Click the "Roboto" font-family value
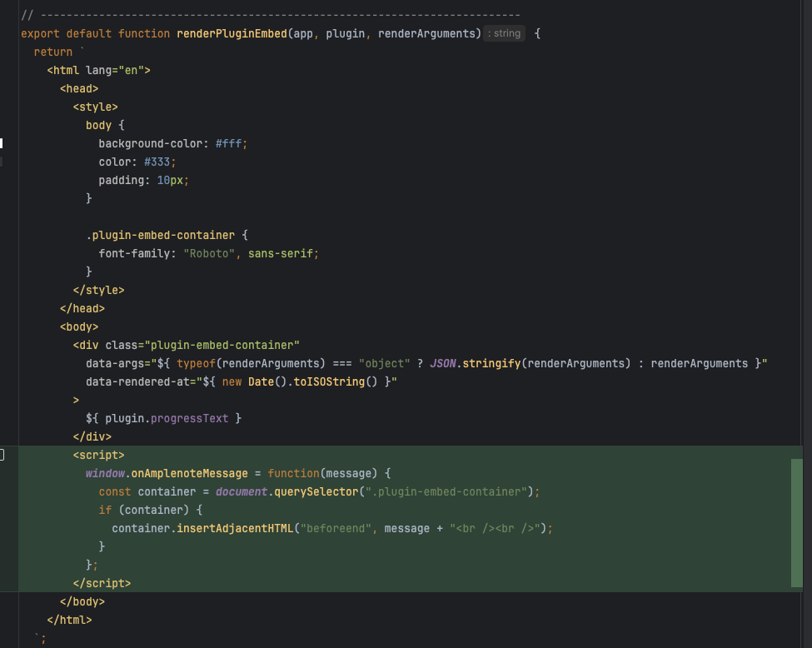This screenshot has width=812, height=648. tap(209, 253)
